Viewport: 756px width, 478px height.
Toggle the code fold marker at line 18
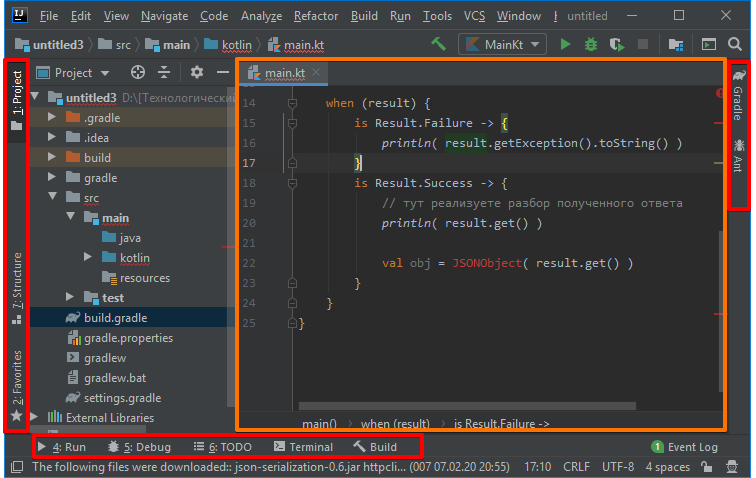click(292, 183)
